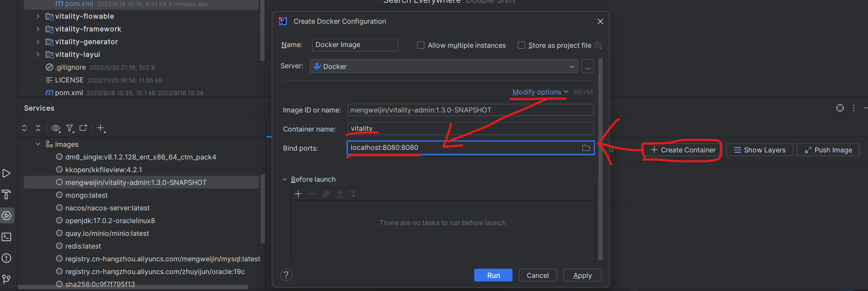868x291 pixels.
Task: Check Store as project file
Action: pos(521,45)
